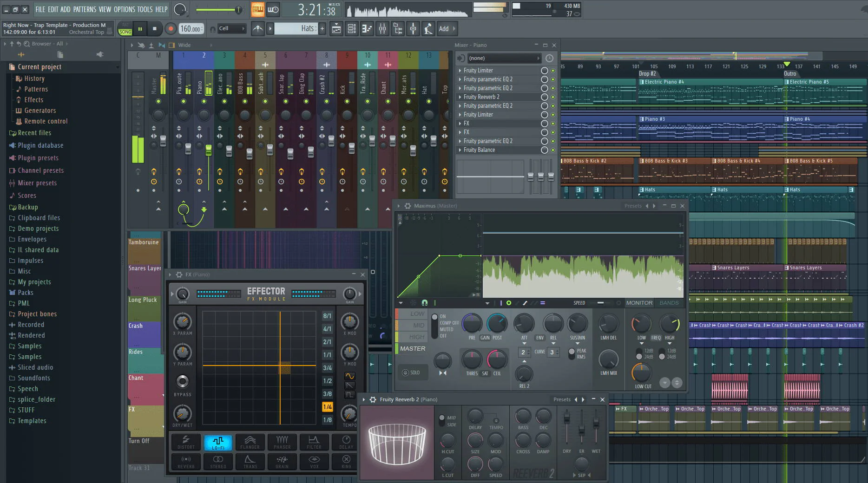868x483 pixels.
Task: Choose the Distort effect in Effector
Action: tap(186, 442)
